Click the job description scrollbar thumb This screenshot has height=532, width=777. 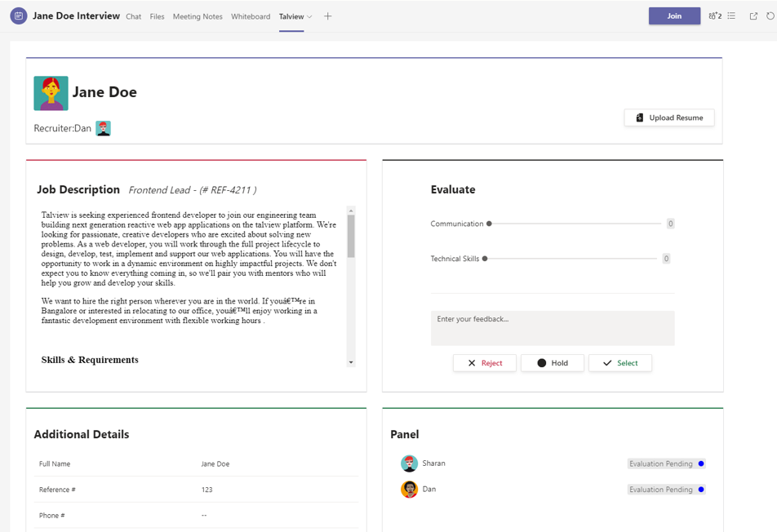[x=351, y=237]
